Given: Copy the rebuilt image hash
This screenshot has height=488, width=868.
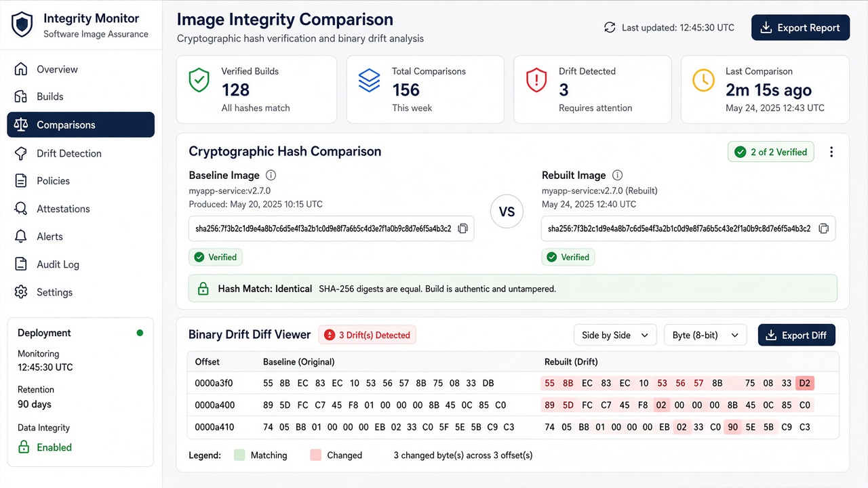Looking at the screenshot, I should 823,229.
